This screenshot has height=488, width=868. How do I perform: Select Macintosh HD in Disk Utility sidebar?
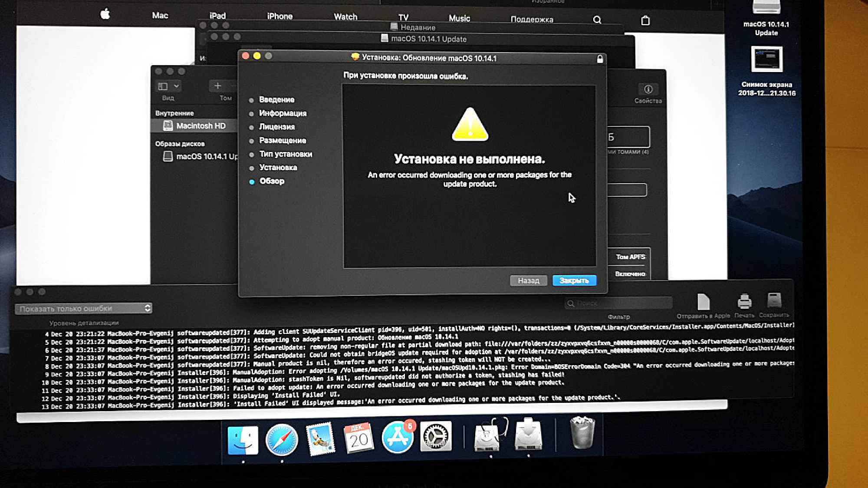pos(194,126)
